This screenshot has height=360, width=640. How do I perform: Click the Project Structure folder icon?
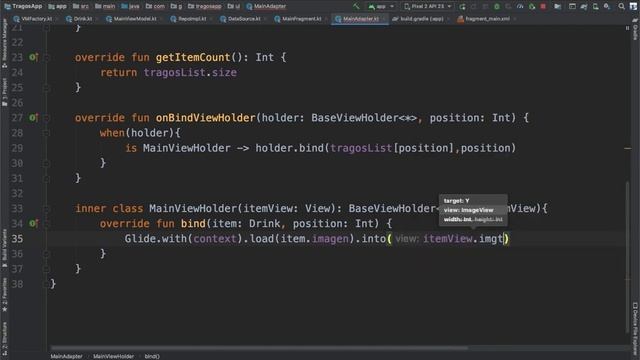pyautogui.click(x=558, y=6)
